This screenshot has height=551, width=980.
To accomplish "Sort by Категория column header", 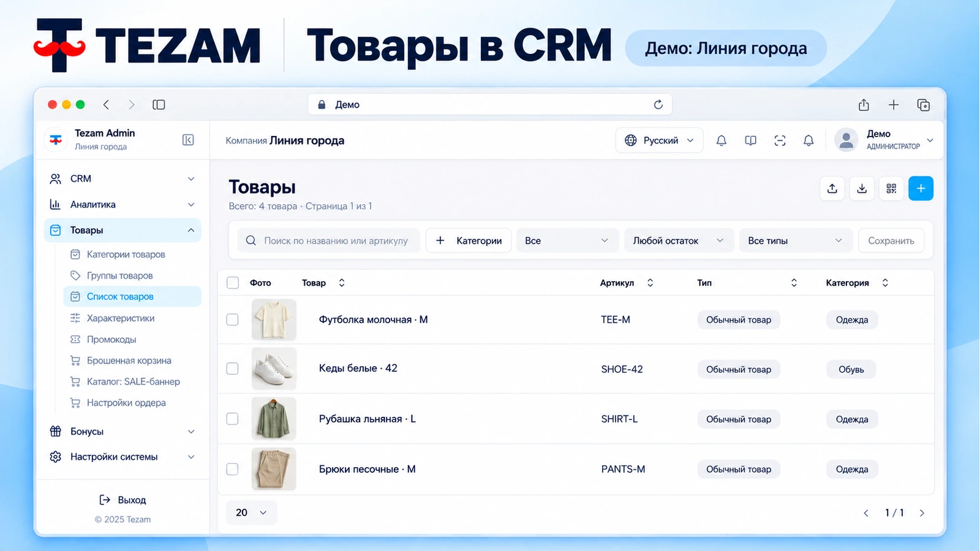I will click(857, 283).
